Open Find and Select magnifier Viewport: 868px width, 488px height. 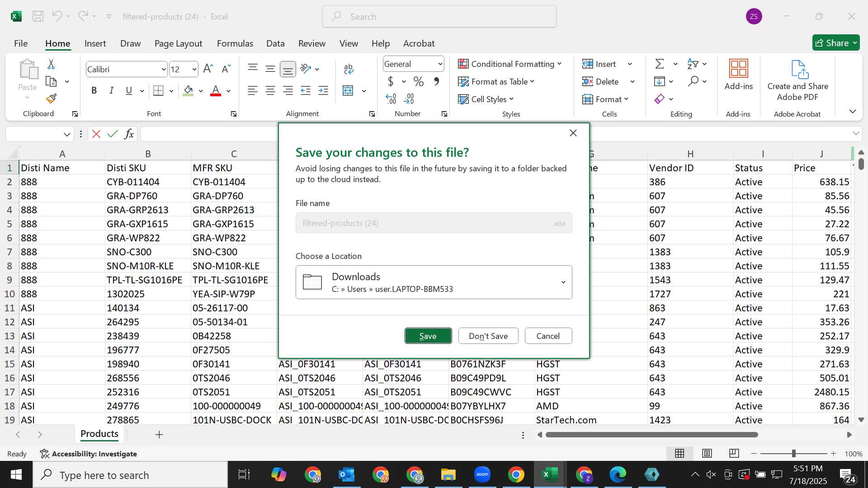pyautogui.click(x=693, y=81)
